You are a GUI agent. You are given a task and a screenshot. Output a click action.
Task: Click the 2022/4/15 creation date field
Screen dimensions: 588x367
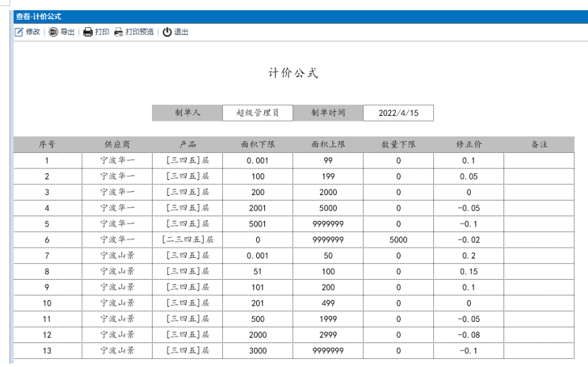(x=398, y=113)
